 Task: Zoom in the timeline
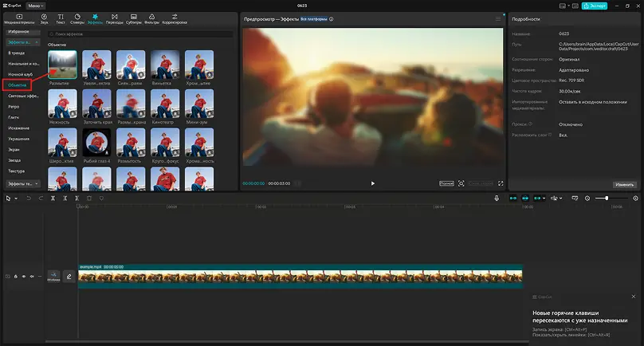(635, 199)
